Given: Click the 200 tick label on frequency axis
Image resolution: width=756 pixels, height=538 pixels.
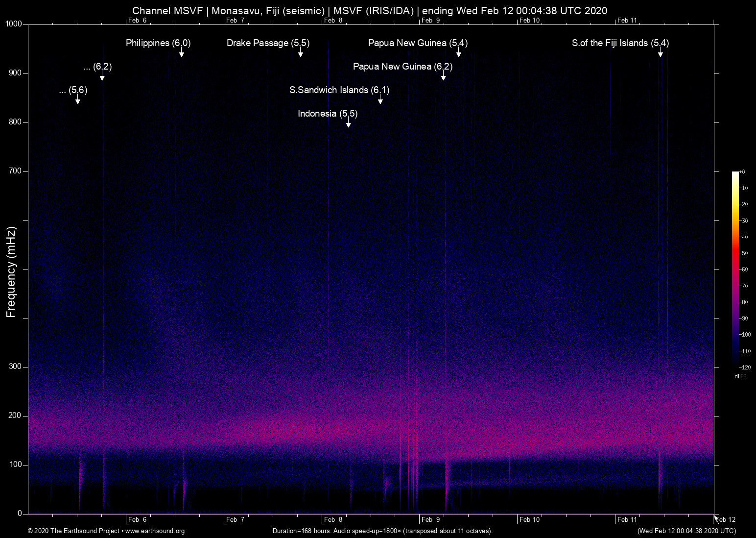Looking at the screenshot, I should pos(15,416).
